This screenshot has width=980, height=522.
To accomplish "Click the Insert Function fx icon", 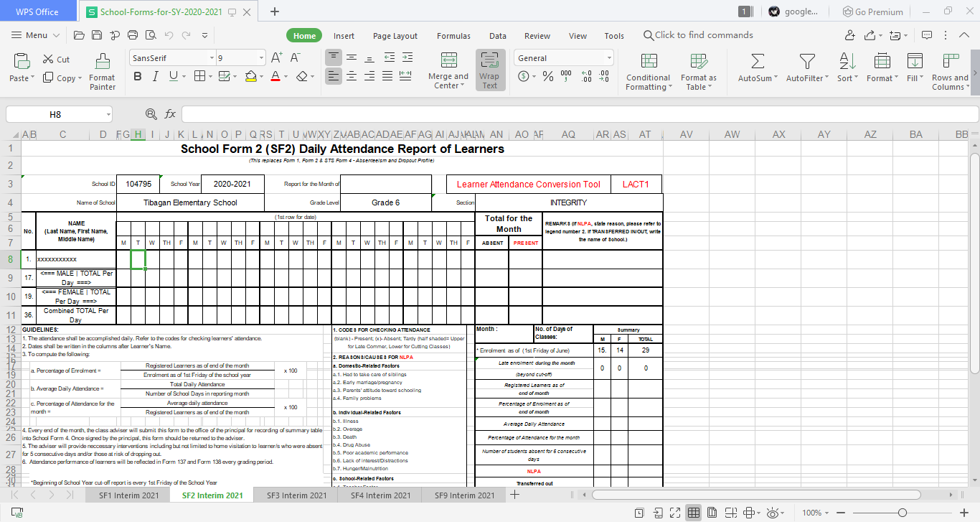I will coord(170,114).
